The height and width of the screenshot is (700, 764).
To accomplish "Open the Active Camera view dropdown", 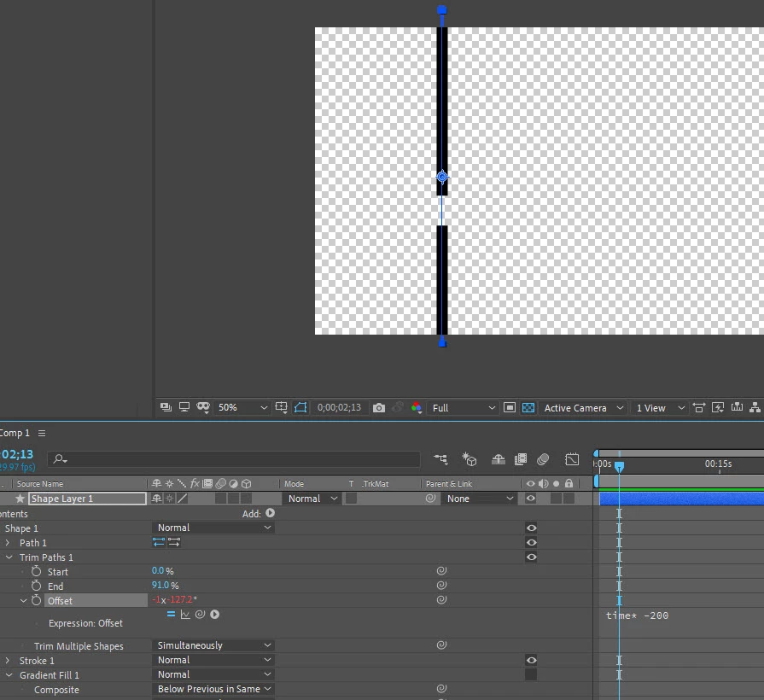I will [x=581, y=408].
